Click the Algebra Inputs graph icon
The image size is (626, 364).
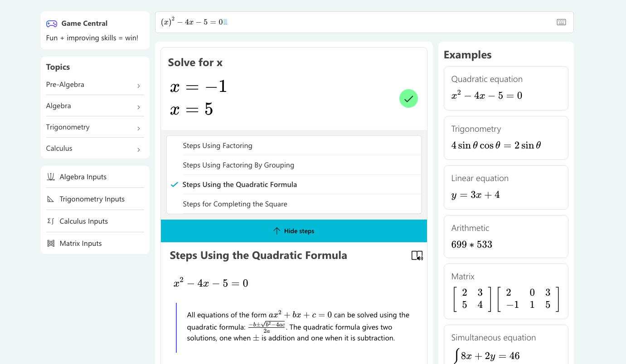51,177
